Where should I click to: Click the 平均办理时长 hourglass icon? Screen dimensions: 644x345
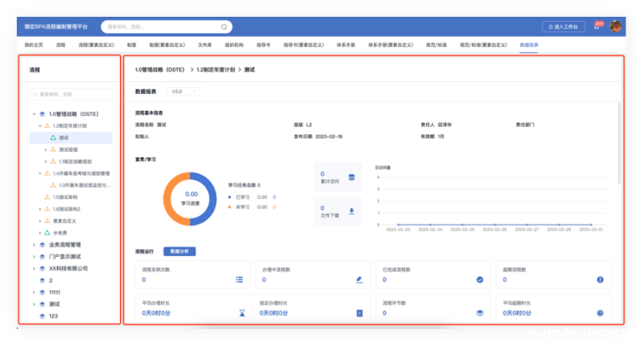(x=239, y=312)
